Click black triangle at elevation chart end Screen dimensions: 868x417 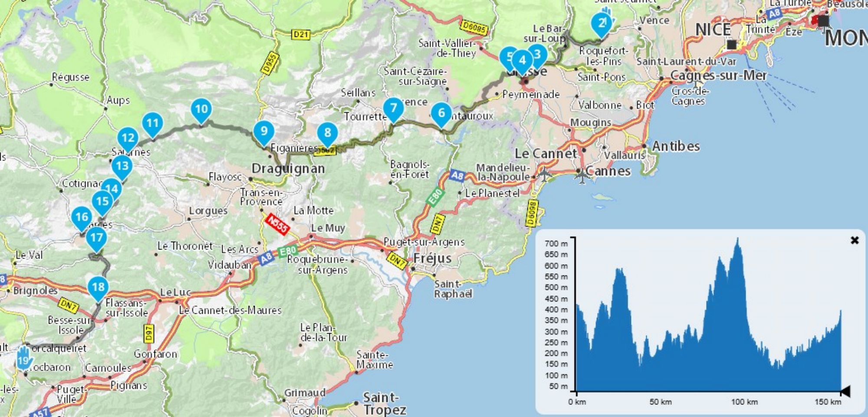pyautogui.click(x=845, y=391)
